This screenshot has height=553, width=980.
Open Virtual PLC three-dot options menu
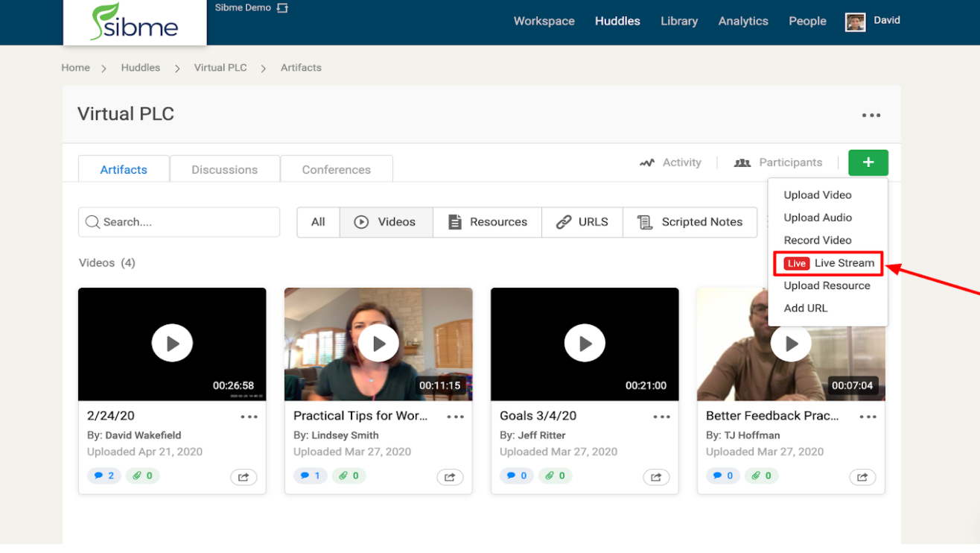(x=871, y=116)
